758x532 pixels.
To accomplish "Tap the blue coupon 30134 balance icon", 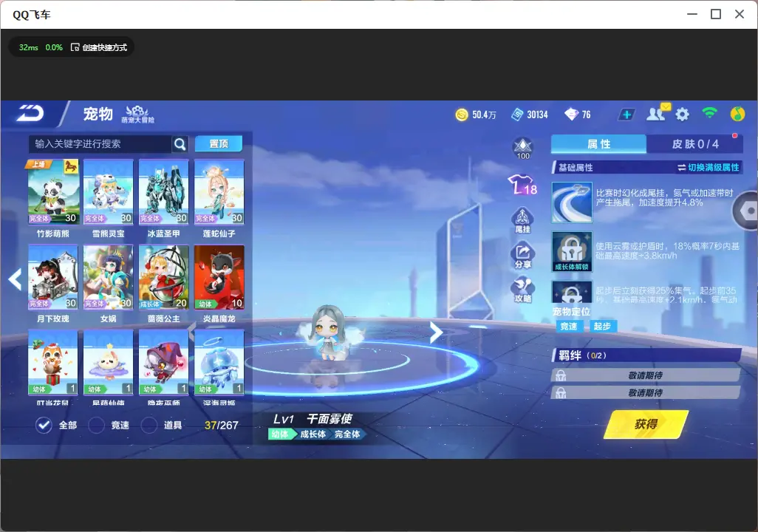I will pyautogui.click(x=517, y=115).
